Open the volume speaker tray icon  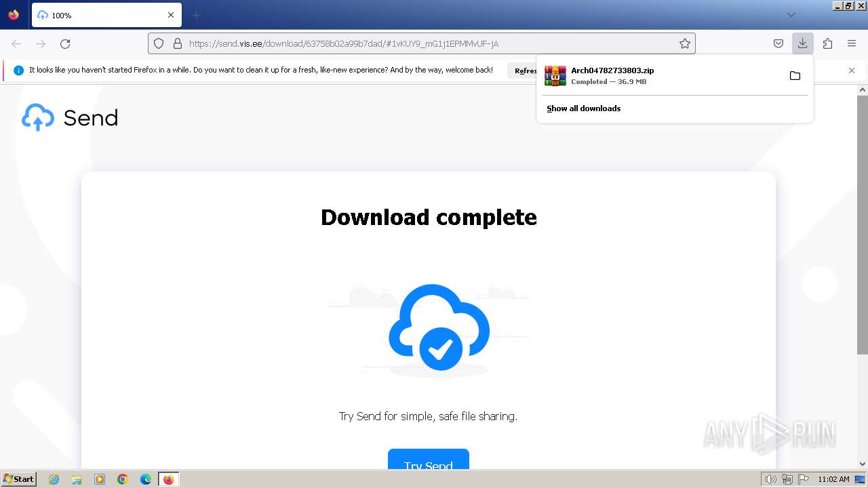click(771, 479)
